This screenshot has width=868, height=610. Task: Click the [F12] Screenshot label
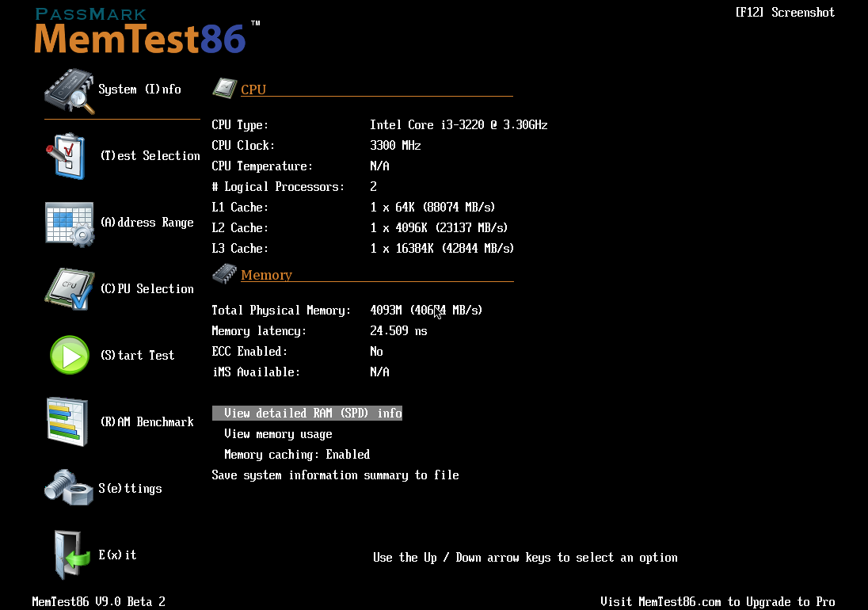click(785, 12)
